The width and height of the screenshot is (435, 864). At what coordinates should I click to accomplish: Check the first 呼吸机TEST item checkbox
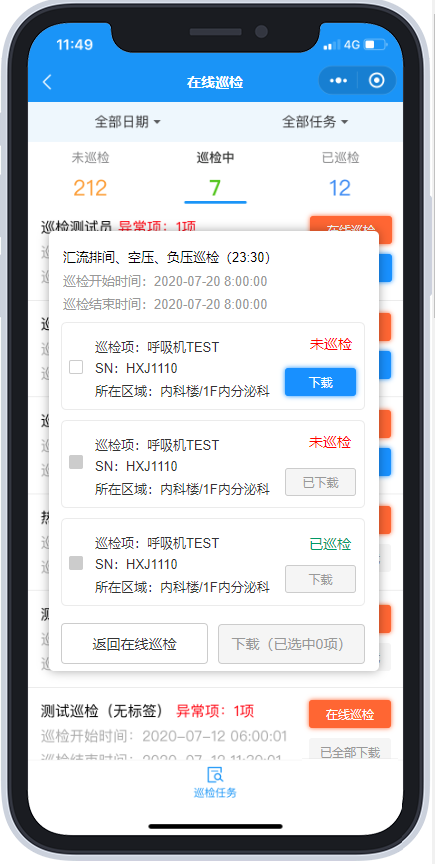tap(76, 367)
